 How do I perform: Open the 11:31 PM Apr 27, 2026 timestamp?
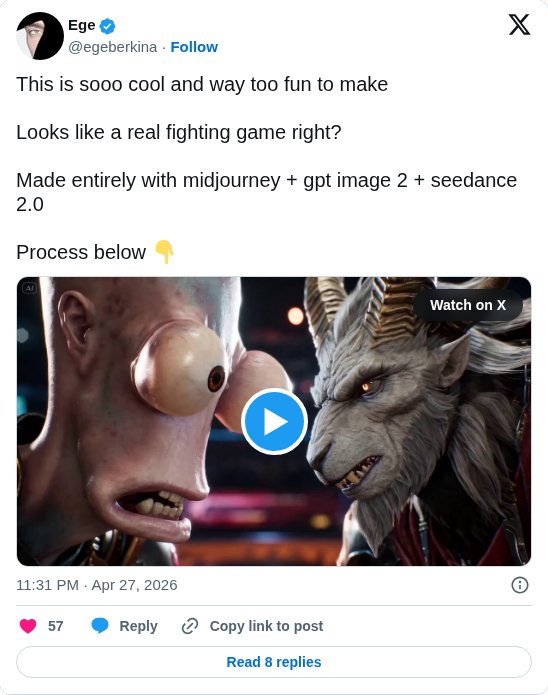(x=97, y=585)
